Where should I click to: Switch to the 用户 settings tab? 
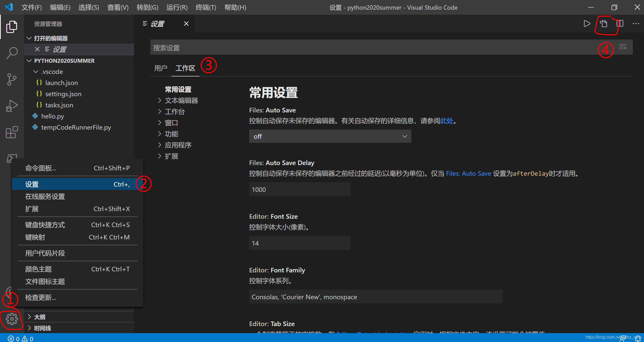pos(161,68)
